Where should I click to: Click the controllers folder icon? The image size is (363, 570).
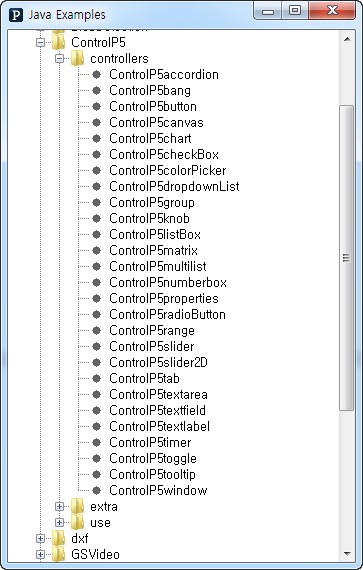point(77,58)
